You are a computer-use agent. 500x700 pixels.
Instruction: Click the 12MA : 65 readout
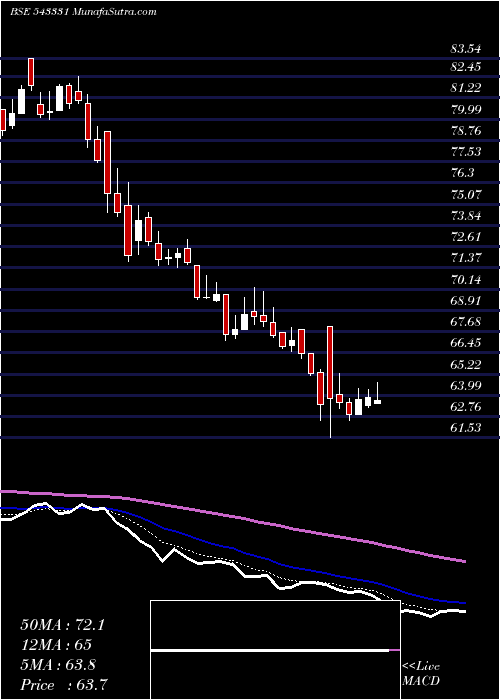56,645
